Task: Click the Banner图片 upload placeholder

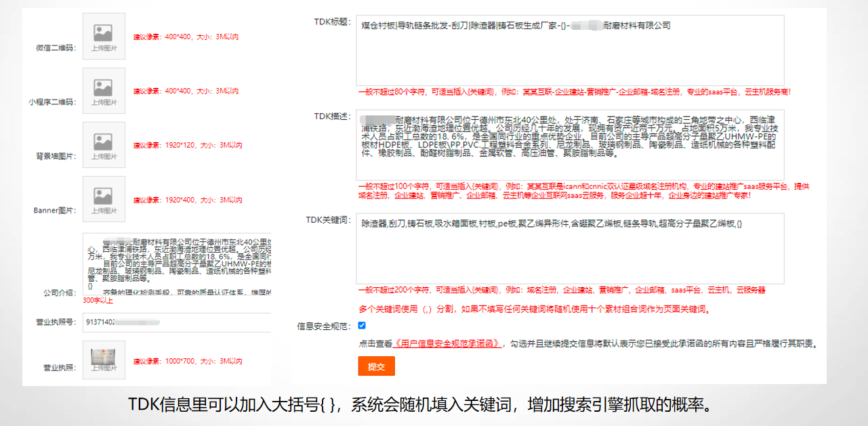Action: pyautogui.click(x=104, y=199)
